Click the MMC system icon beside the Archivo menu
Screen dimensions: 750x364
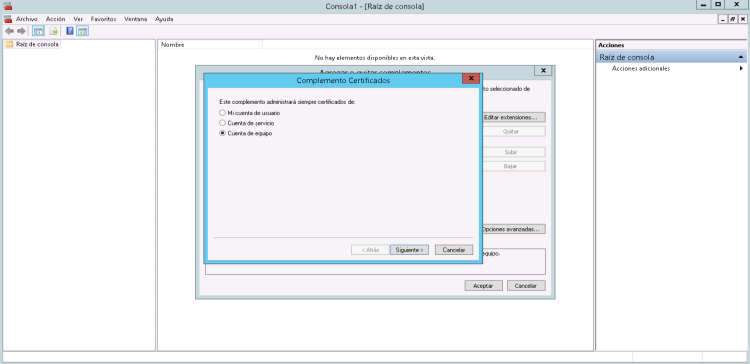coord(8,19)
